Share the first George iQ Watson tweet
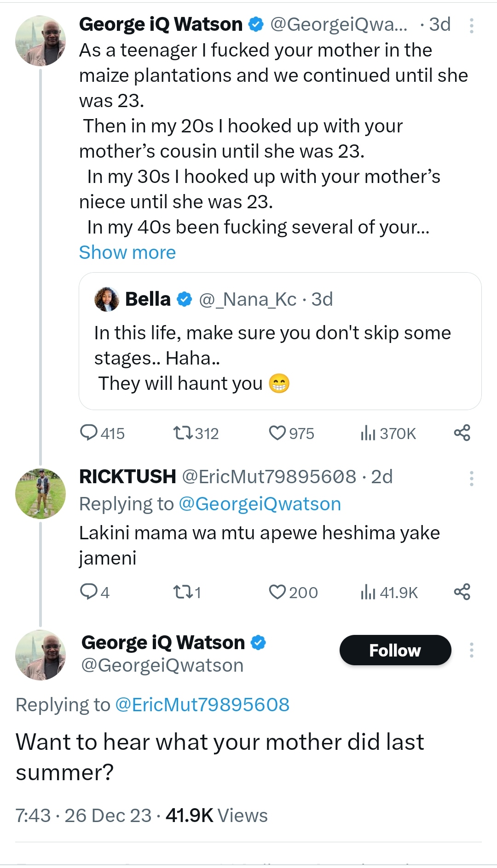497x868 pixels. pyautogui.click(x=462, y=433)
